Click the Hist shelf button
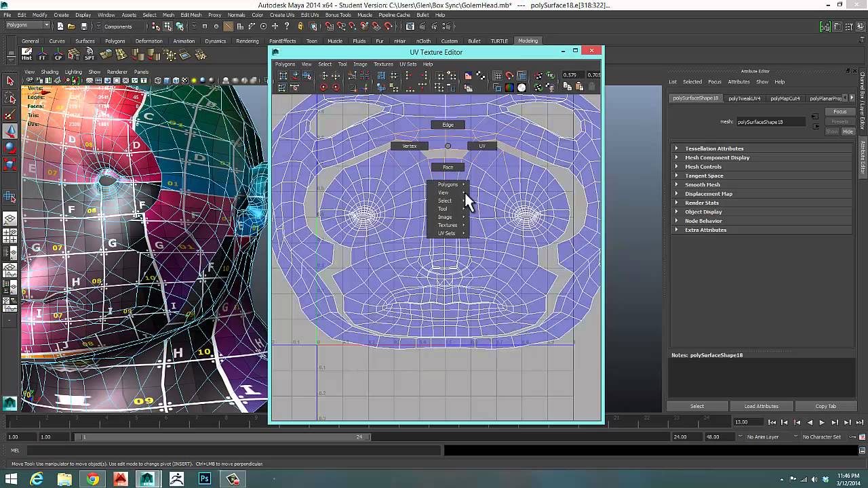868x488 pixels. click(x=26, y=54)
